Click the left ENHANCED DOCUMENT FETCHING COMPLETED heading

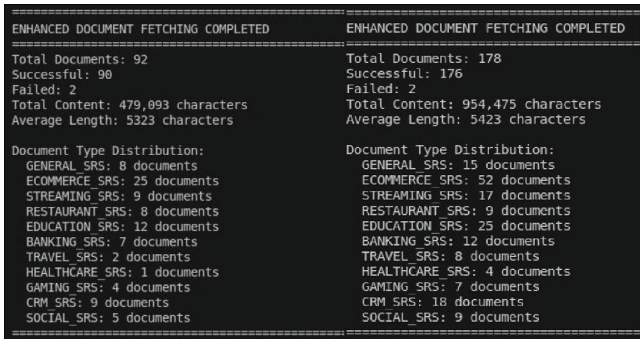click(x=141, y=29)
